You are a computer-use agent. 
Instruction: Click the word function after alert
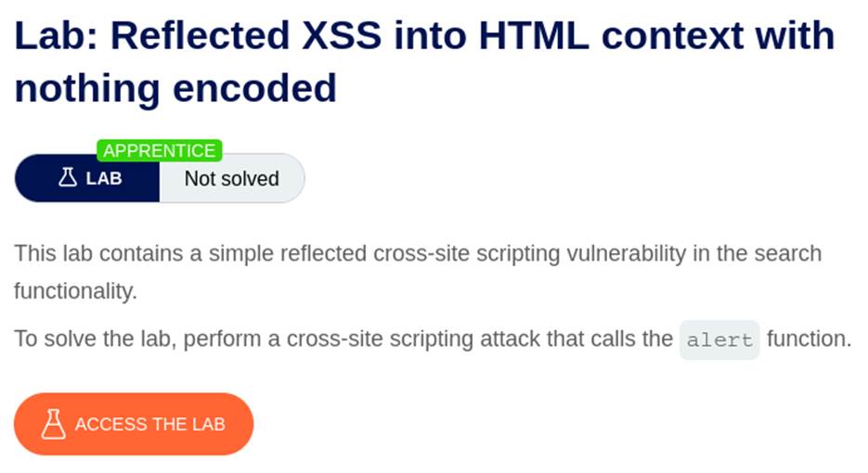click(x=809, y=339)
